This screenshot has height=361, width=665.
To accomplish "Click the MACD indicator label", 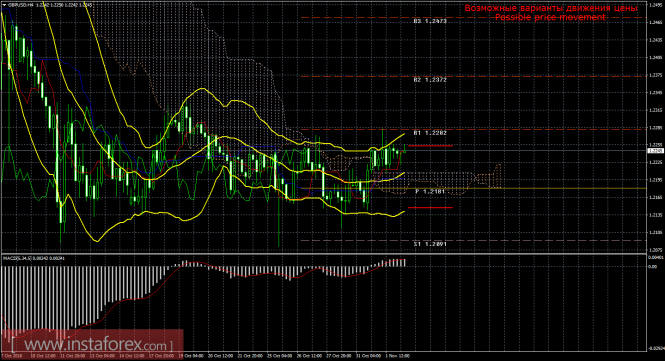I will (34, 258).
